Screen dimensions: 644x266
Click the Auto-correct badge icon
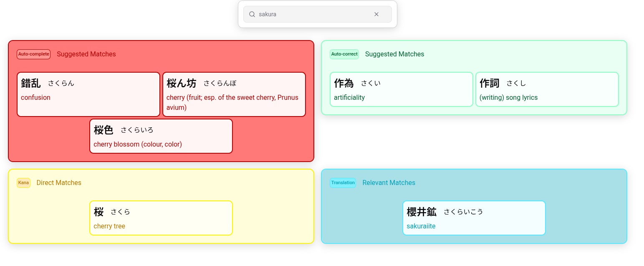[344, 54]
